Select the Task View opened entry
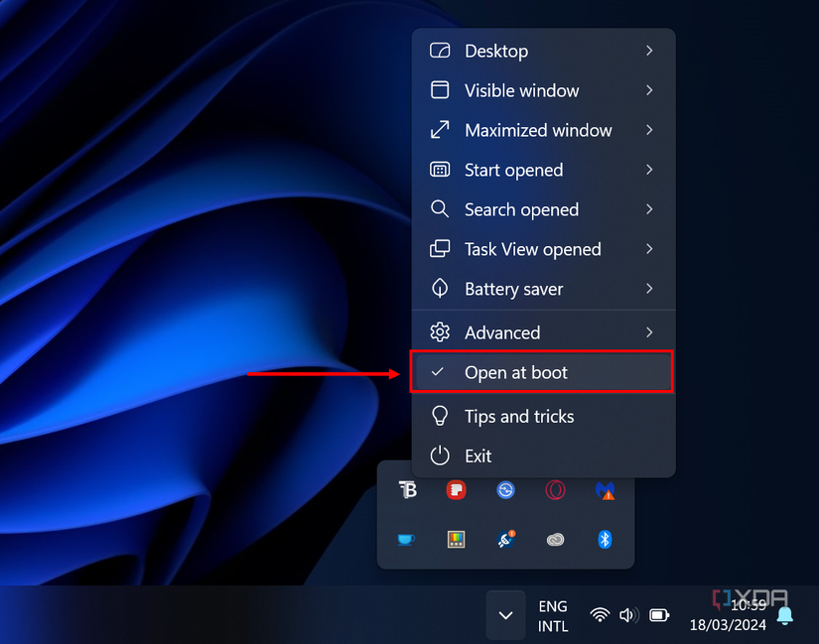 533,249
